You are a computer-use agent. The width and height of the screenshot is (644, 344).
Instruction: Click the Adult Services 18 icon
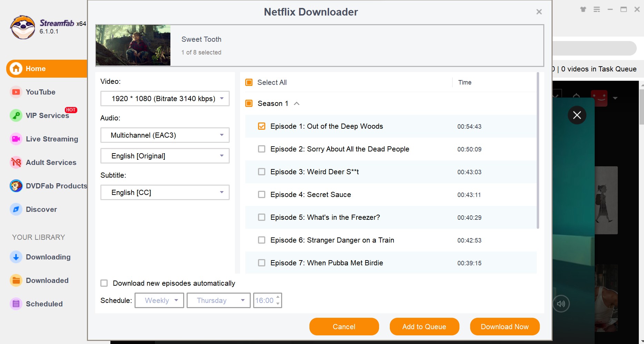point(16,163)
